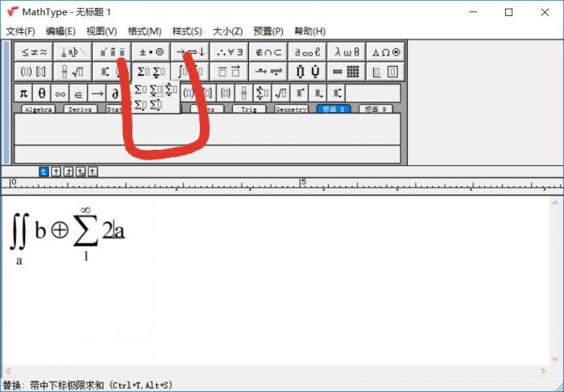Select the highlighted left-aligned tab stop button

[44, 171]
